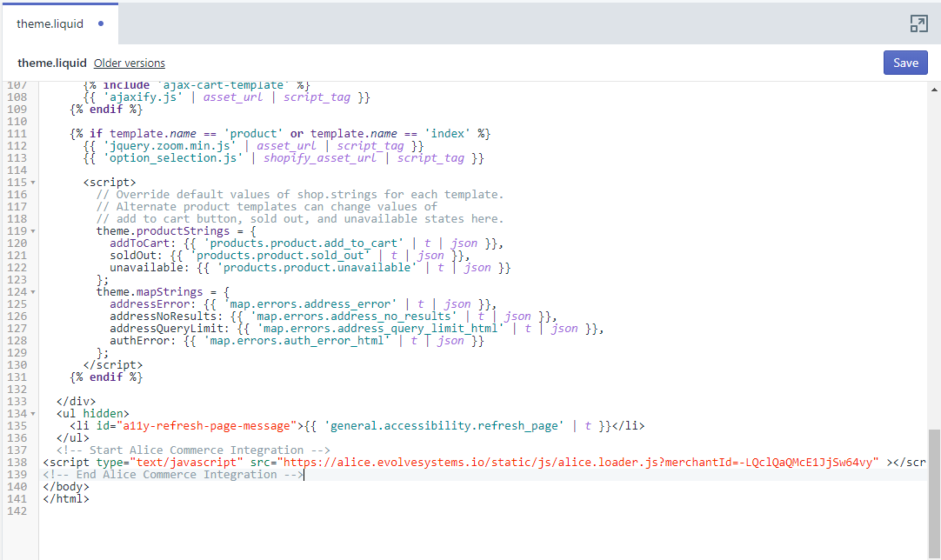The image size is (941, 560).
Task: Click the 'option_selection.js' string
Action: 173,158
